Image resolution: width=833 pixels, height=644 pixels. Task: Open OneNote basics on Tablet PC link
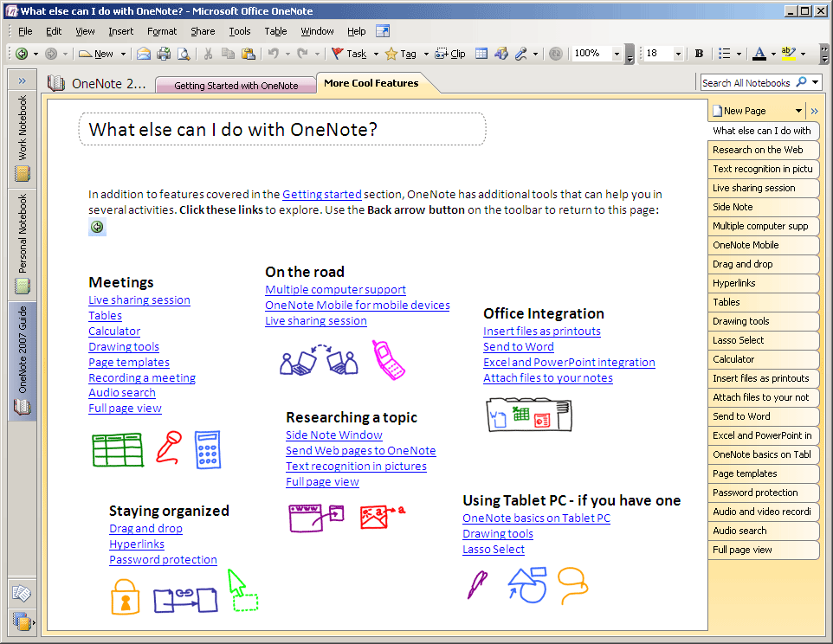536,518
